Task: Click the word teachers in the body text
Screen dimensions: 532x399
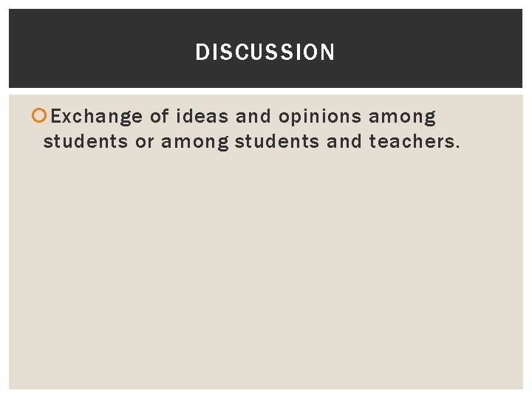Action: pos(412,141)
